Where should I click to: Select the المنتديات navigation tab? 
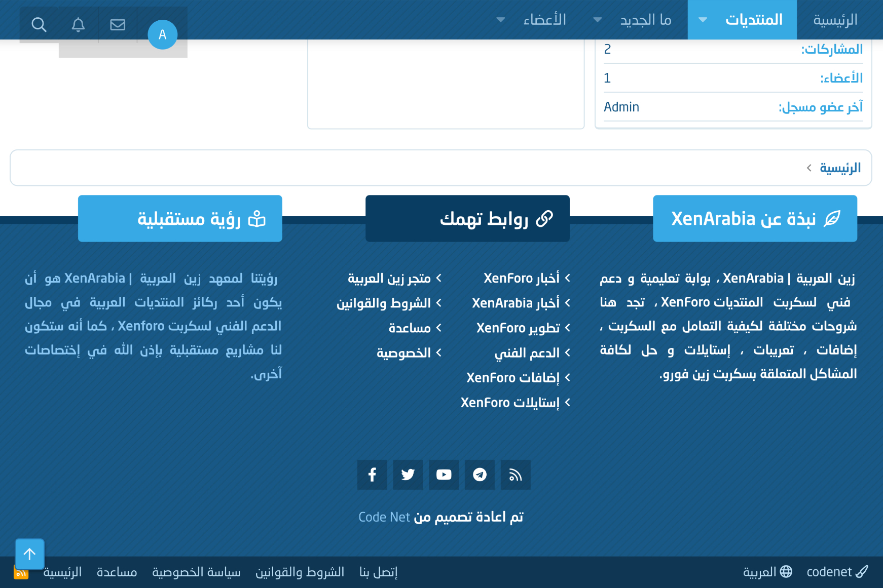(x=754, y=20)
